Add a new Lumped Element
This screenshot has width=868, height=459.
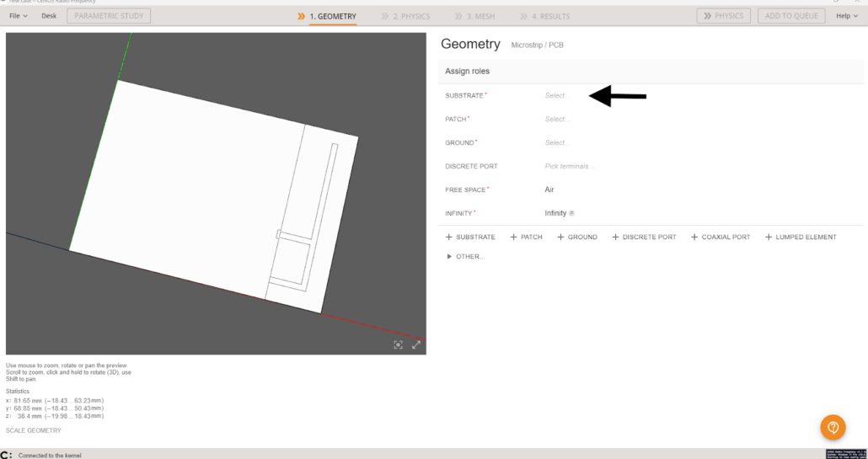tap(801, 238)
